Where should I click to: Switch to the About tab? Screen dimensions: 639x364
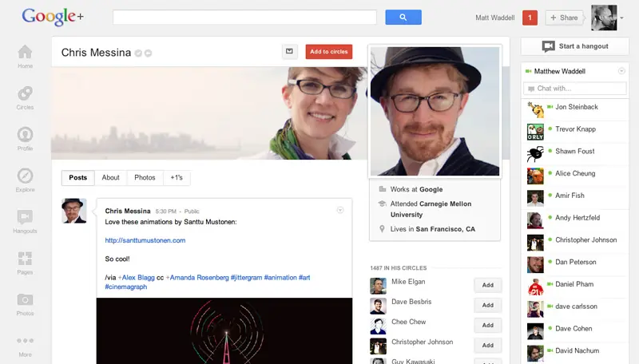(x=110, y=177)
